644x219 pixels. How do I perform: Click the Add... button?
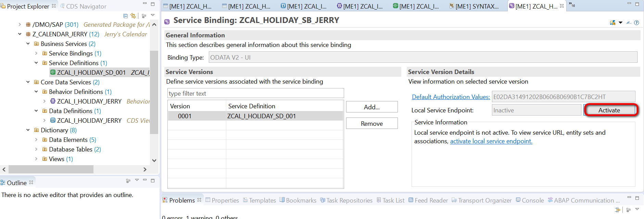[x=372, y=107]
